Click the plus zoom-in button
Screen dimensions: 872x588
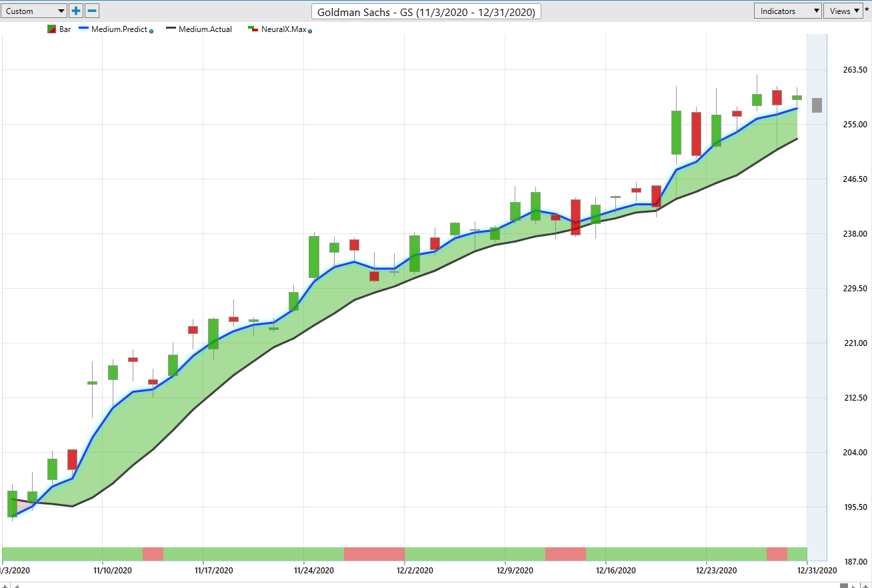pos(76,11)
